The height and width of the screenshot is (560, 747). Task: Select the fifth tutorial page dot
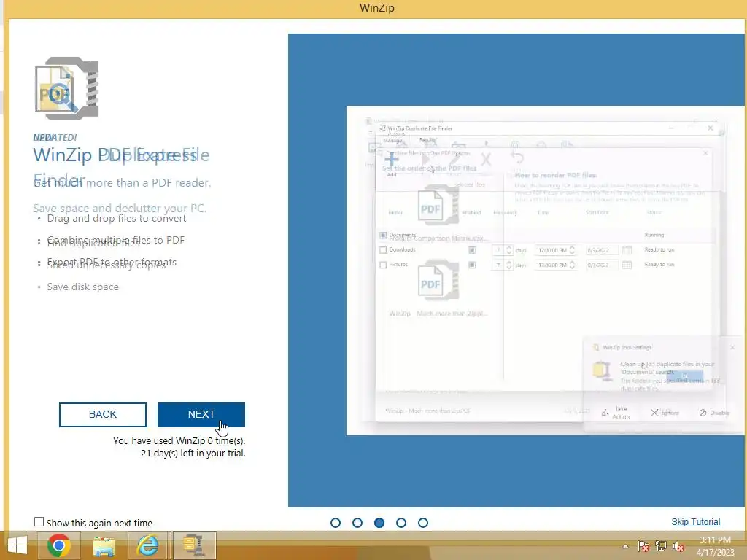tap(423, 523)
